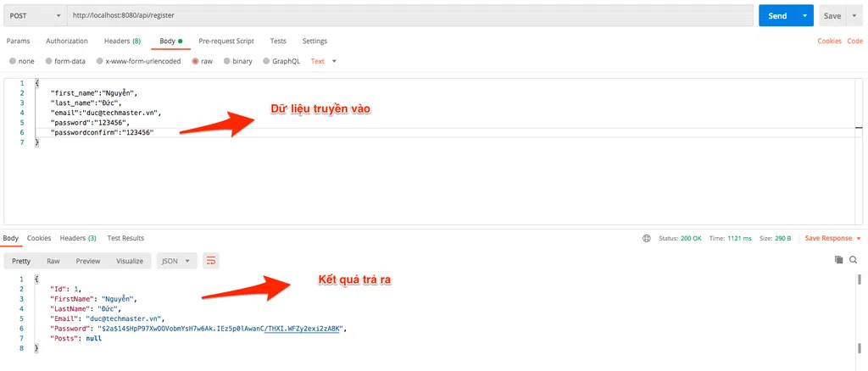Switch response view to Preview

tap(88, 261)
